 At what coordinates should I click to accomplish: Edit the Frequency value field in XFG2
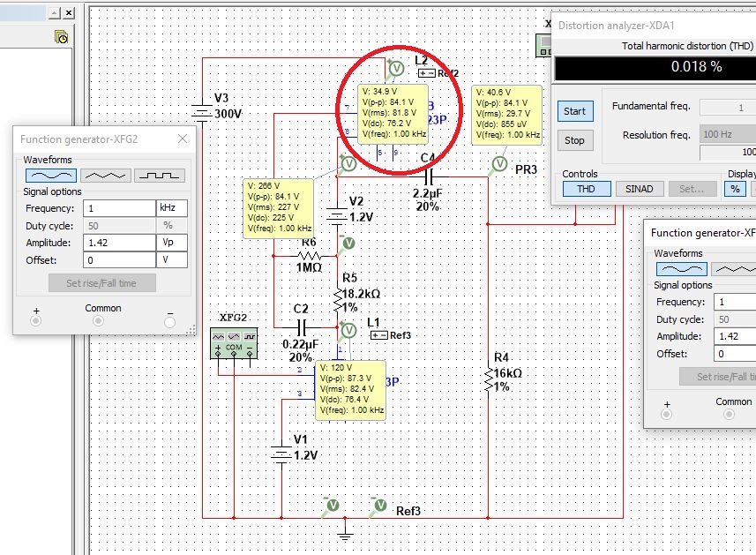119,208
